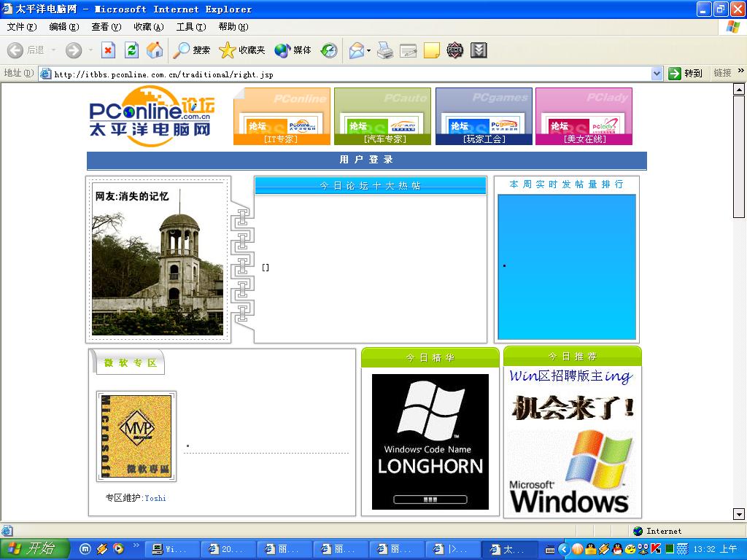Open the 帮助(H) menu
This screenshot has width=747, height=560.
[233, 27]
